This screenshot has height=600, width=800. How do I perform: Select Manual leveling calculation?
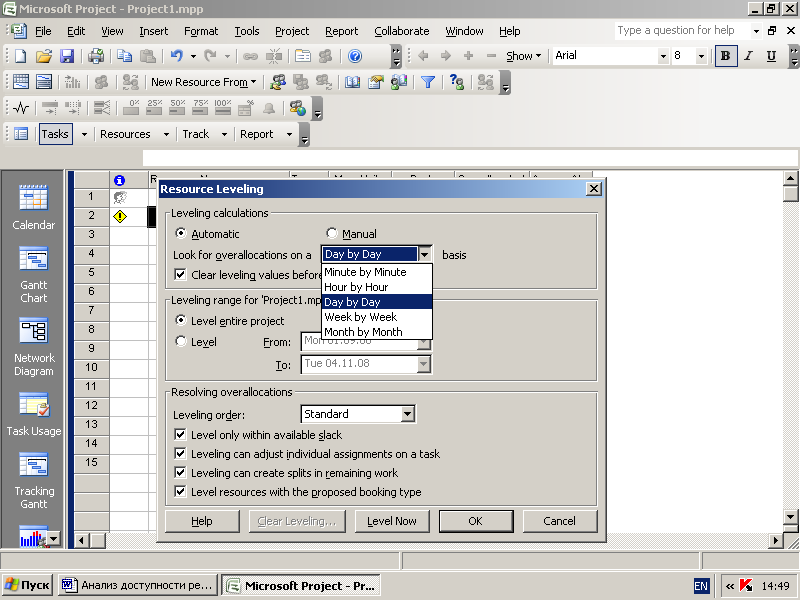click(332, 233)
